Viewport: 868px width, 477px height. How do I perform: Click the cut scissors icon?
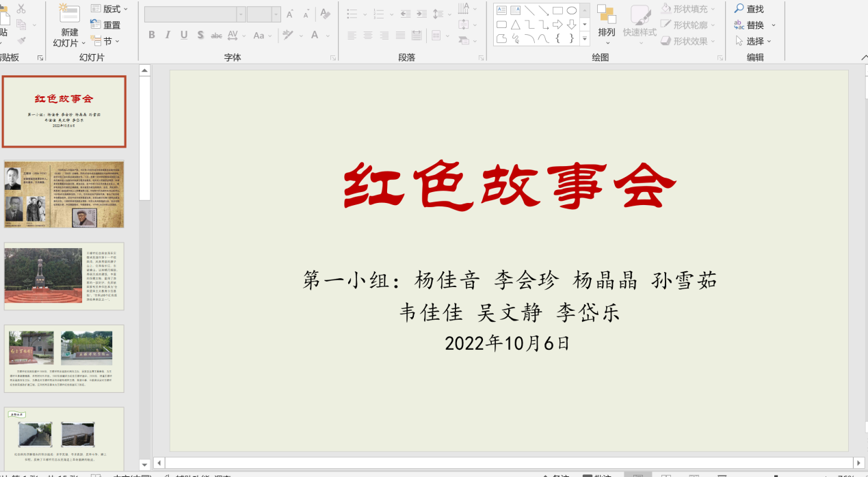(21, 9)
